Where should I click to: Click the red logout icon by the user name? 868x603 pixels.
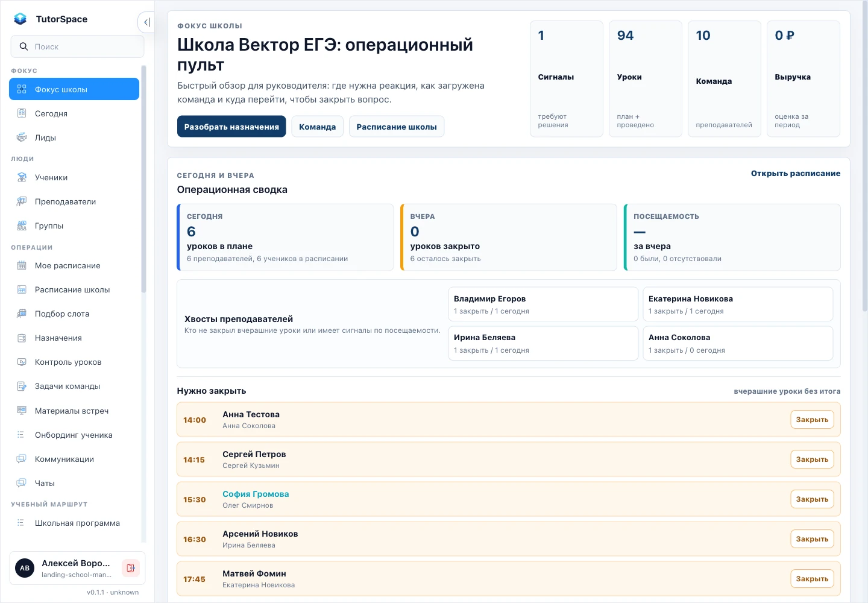click(131, 568)
